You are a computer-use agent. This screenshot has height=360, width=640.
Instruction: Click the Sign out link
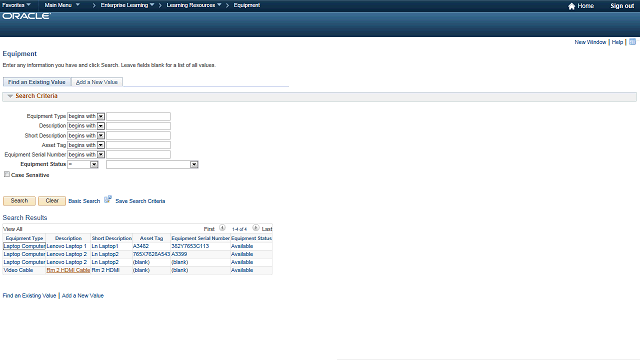coord(622,6)
